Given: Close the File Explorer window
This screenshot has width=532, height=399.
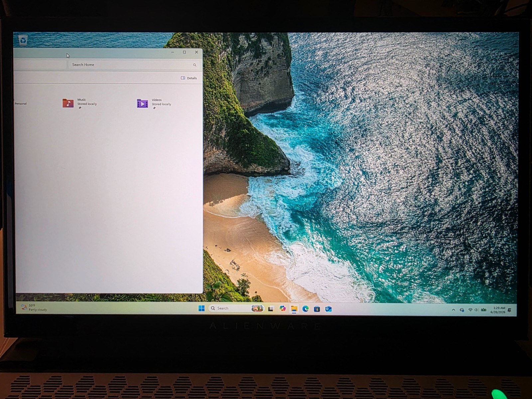Looking at the screenshot, I should [x=197, y=52].
